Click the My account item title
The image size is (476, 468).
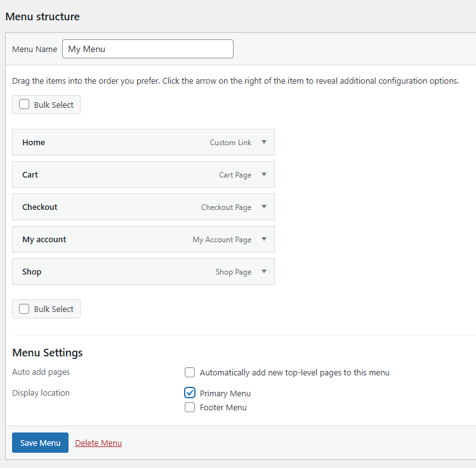pos(44,240)
